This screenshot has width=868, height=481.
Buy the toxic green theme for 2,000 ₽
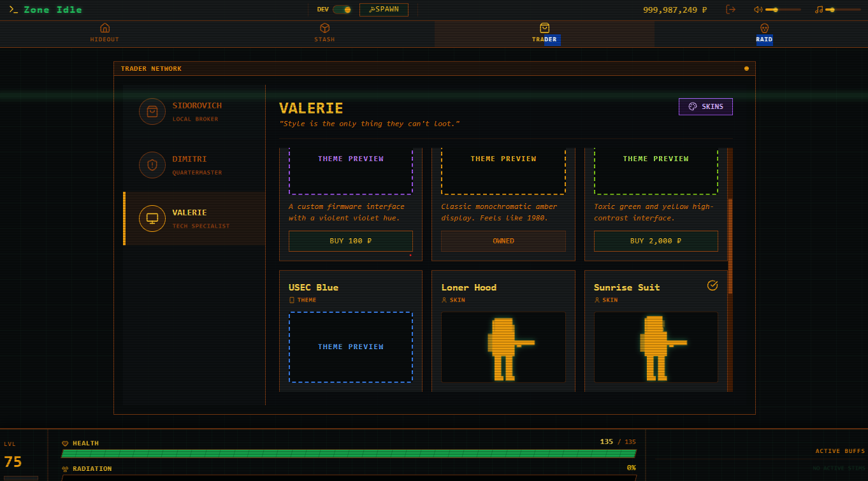click(x=656, y=241)
